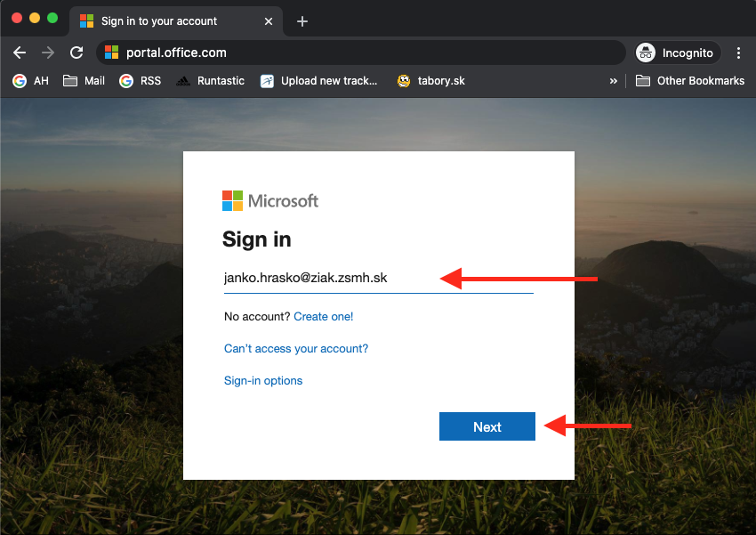
Task: Open Can't access your account link
Action: 296,348
